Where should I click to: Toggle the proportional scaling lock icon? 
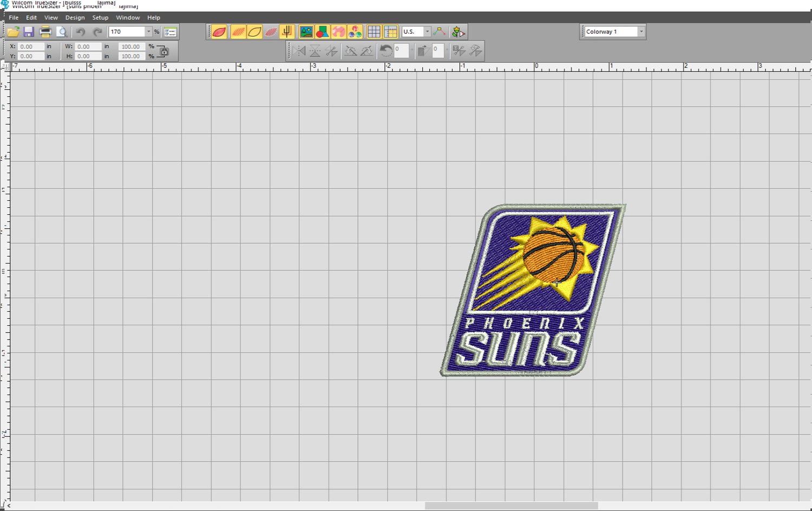pyautogui.click(x=163, y=51)
